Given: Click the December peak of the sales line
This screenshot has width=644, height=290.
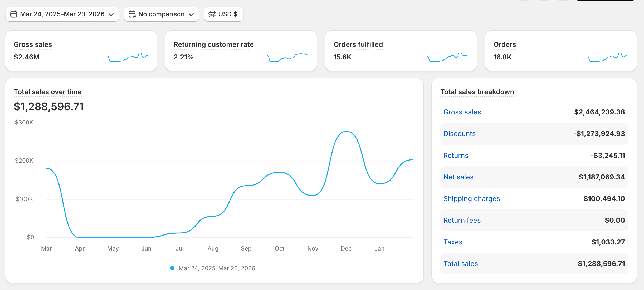Looking at the screenshot, I should (346, 131).
